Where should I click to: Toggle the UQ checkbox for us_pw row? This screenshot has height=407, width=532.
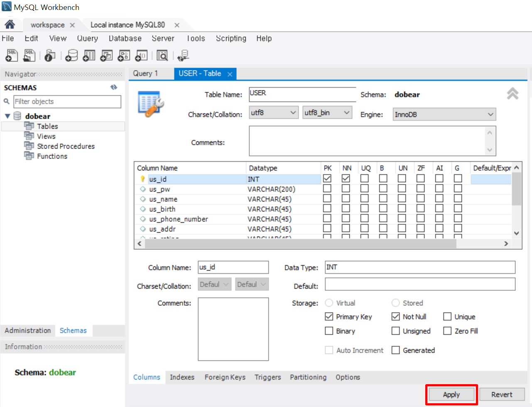click(365, 188)
